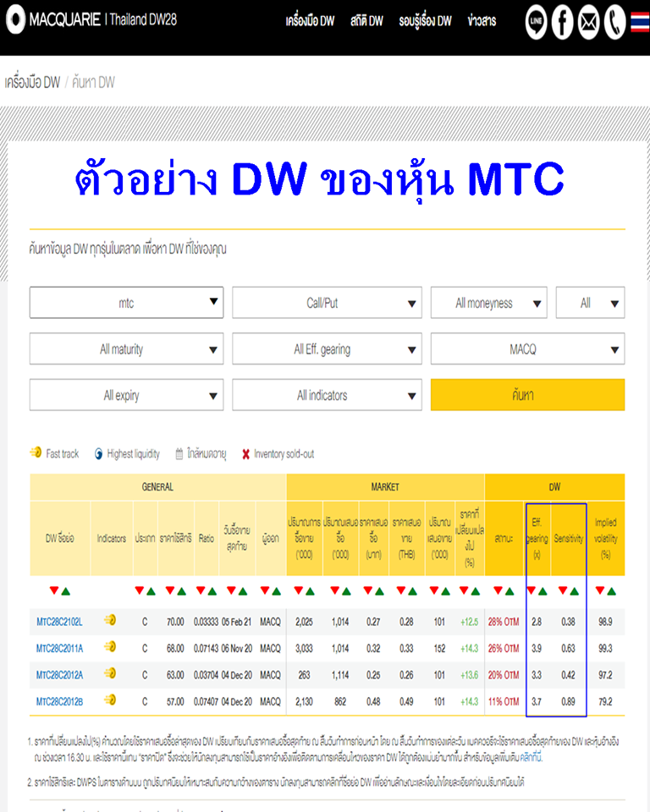Sort Ratio column descending with red arrow

pos(201,590)
